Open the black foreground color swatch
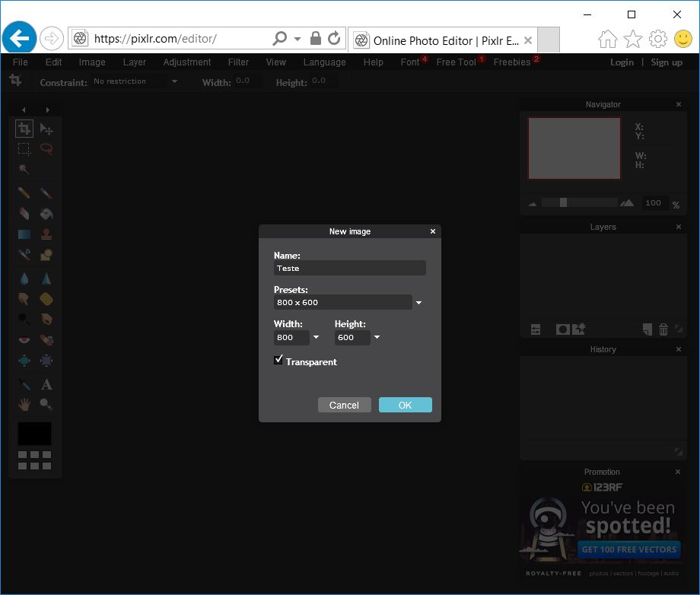Image resolution: width=700 pixels, height=595 pixels. [x=34, y=434]
